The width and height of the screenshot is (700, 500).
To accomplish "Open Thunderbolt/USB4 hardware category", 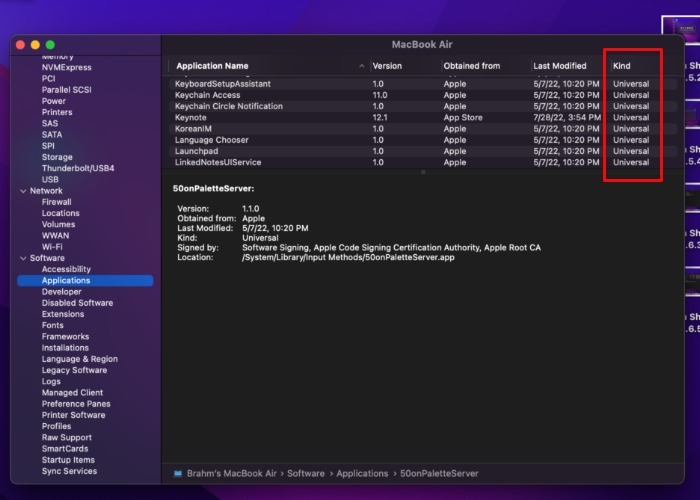I will point(78,168).
